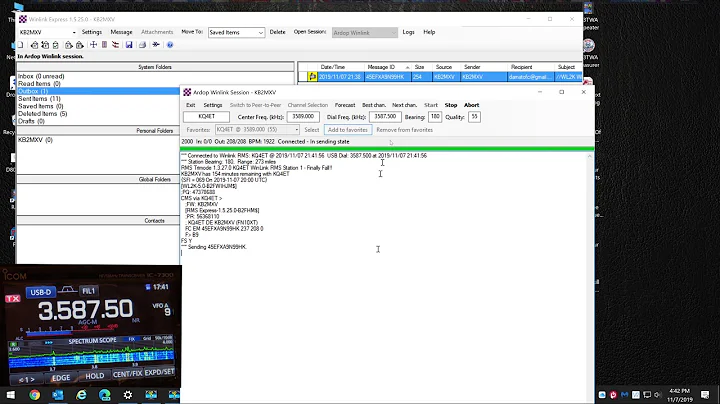Open Outlook from the taskbar

(x=58, y=395)
